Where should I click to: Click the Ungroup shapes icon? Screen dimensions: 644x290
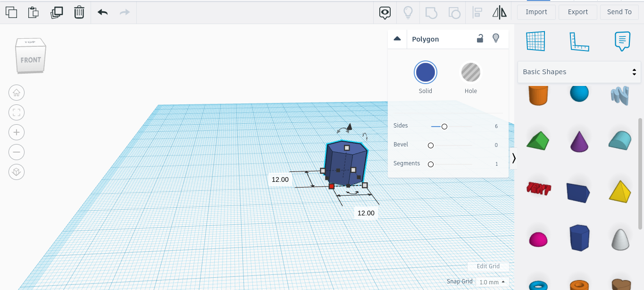(x=454, y=13)
